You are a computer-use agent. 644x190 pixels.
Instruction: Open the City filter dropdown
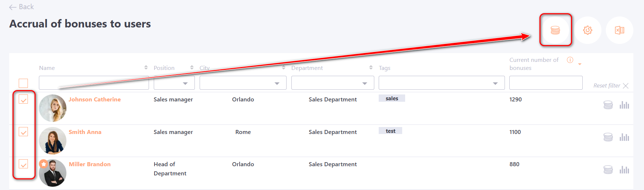click(243, 83)
